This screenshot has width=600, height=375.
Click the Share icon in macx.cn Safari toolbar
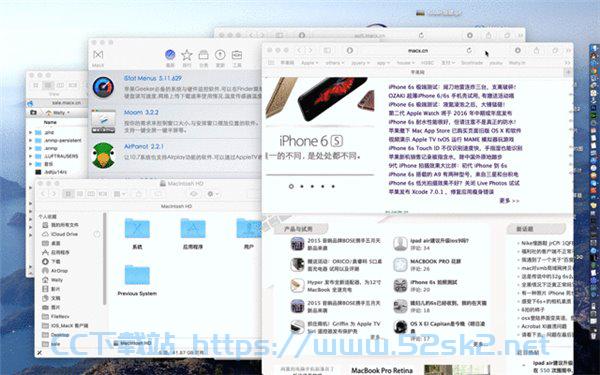click(x=536, y=50)
